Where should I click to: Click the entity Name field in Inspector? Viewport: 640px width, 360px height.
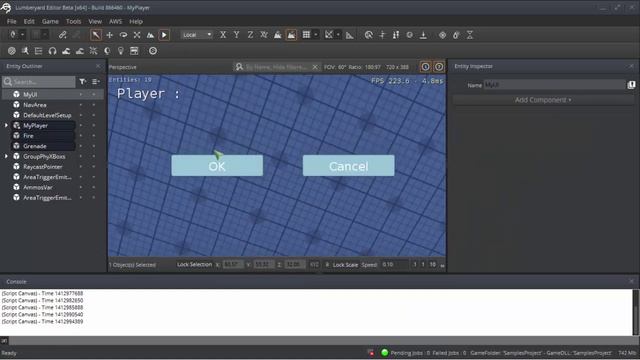click(x=554, y=85)
